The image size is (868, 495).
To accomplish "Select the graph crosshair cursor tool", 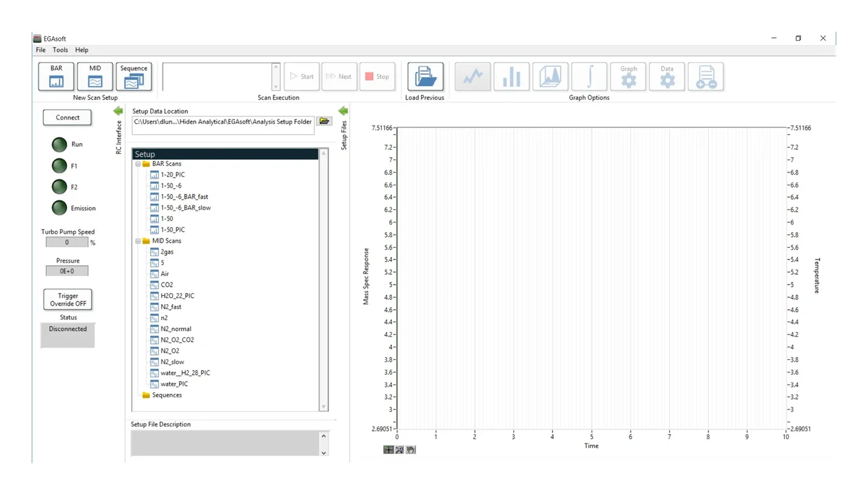I will (x=388, y=450).
